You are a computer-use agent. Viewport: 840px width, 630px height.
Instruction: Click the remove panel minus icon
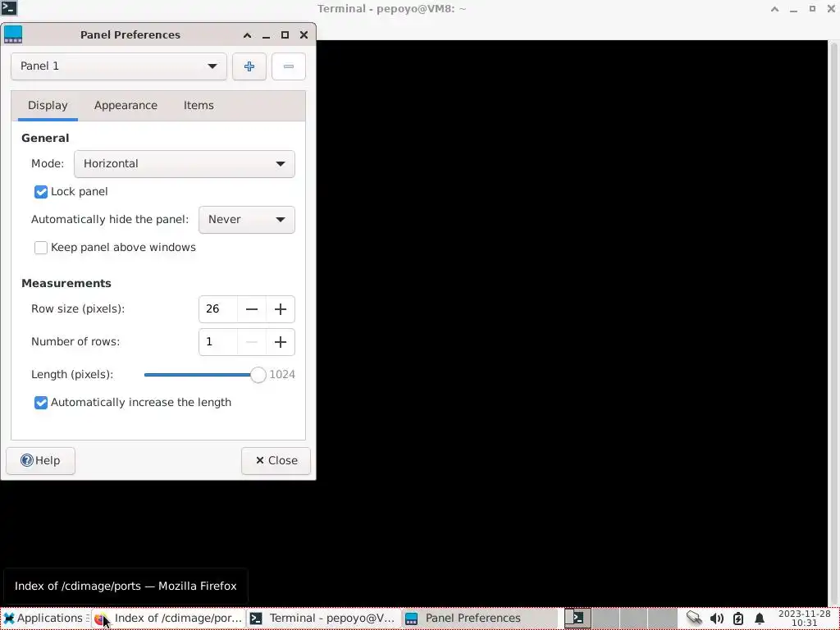288,66
